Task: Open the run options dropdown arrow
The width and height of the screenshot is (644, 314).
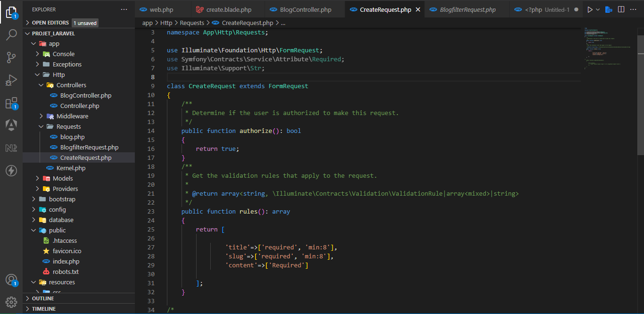Action: (x=598, y=9)
